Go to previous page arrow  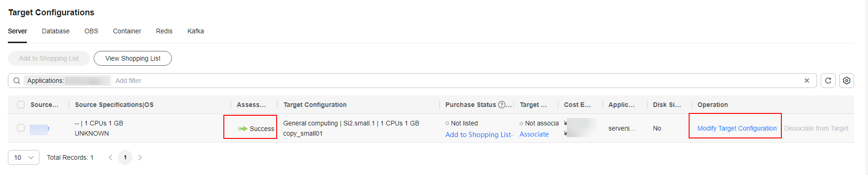click(110, 157)
